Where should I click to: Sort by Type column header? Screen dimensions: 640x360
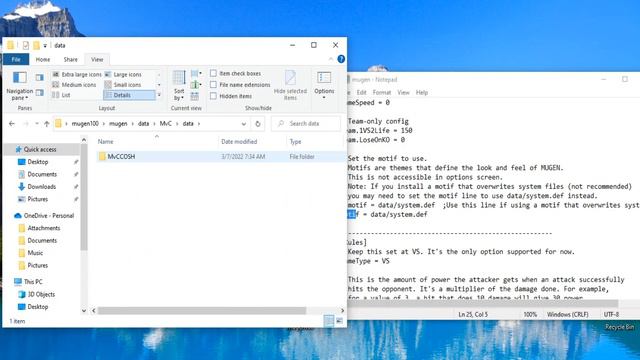point(314,142)
